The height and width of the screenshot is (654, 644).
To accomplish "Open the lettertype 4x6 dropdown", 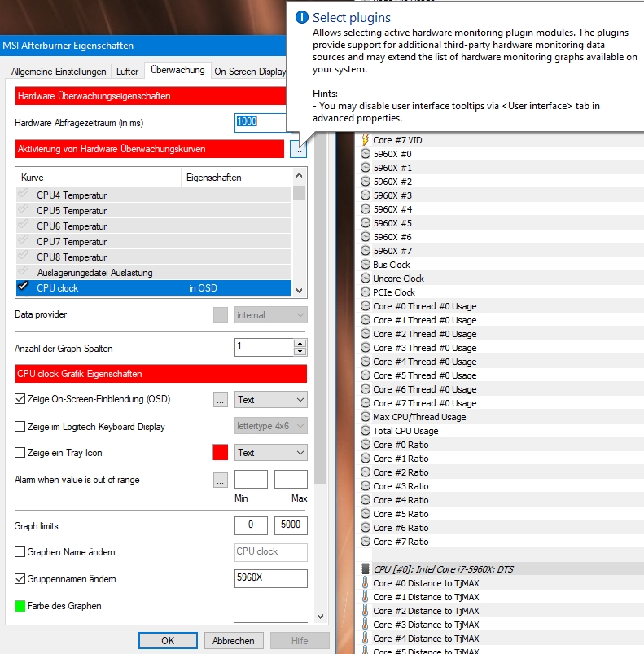I will (271, 426).
